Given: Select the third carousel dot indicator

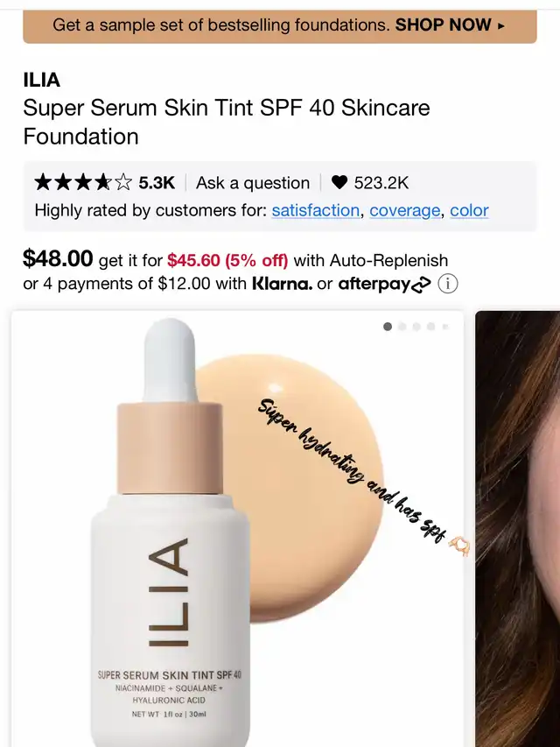Looking at the screenshot, I should [416, 327].
